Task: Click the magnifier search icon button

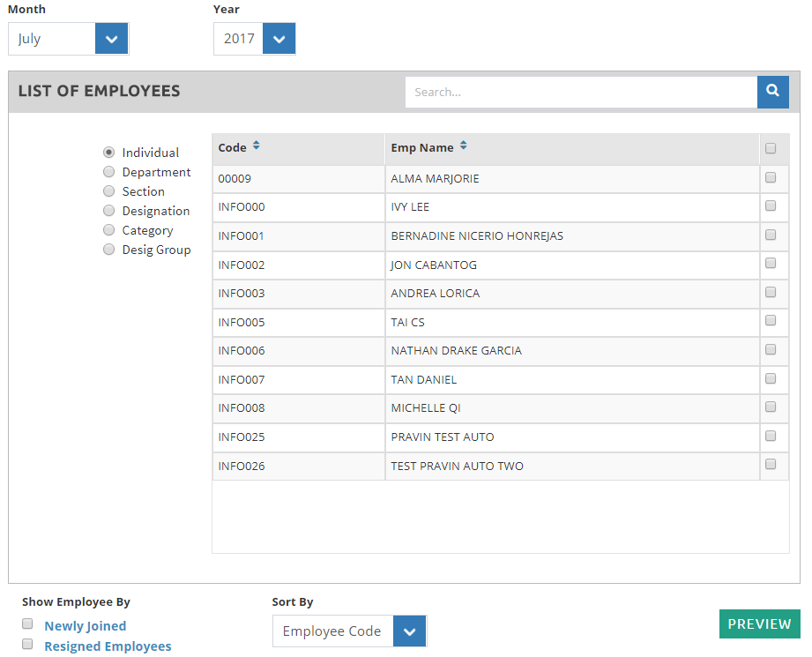Action: tap(772, 92)
